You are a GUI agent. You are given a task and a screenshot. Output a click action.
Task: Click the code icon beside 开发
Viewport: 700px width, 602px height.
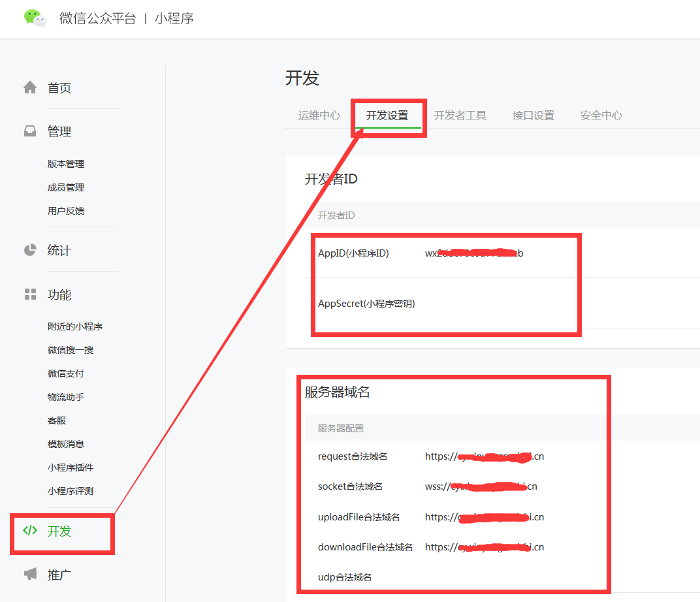pyautogui.click(x=30, y=530)
